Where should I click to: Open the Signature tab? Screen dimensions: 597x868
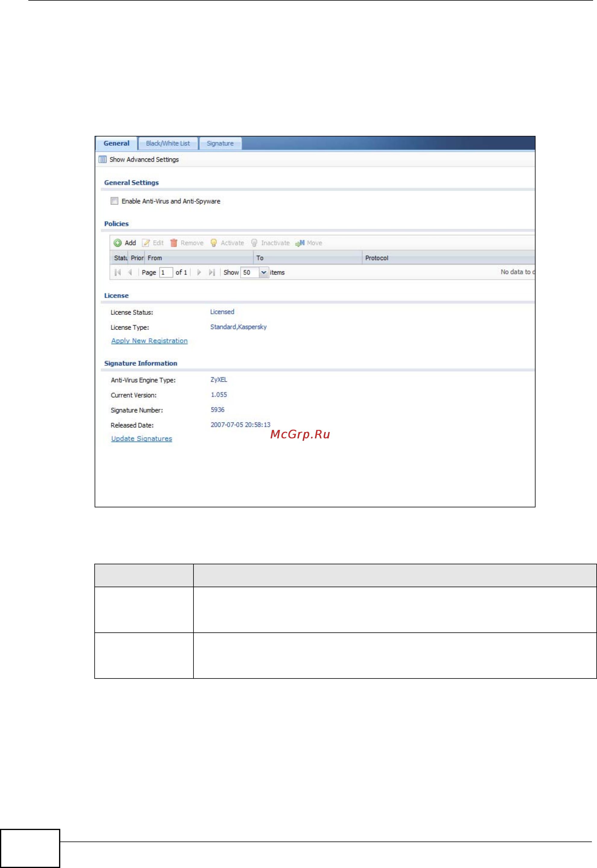pos(220,144)
